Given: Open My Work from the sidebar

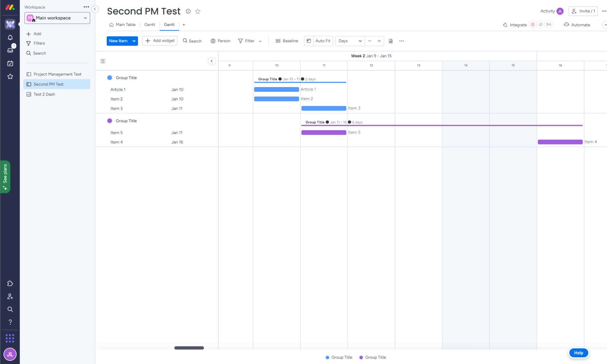Looking at the screenshot, I should [10, 63].
